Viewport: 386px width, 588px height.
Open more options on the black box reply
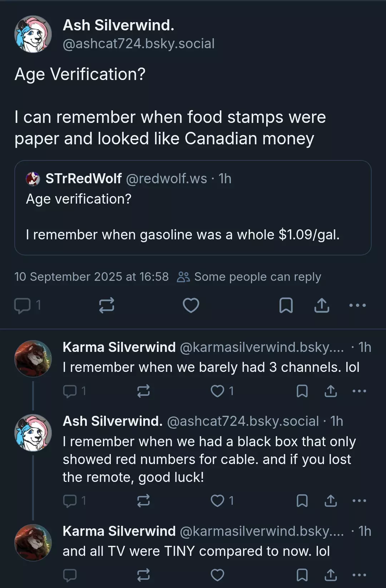tap(359, 501)
